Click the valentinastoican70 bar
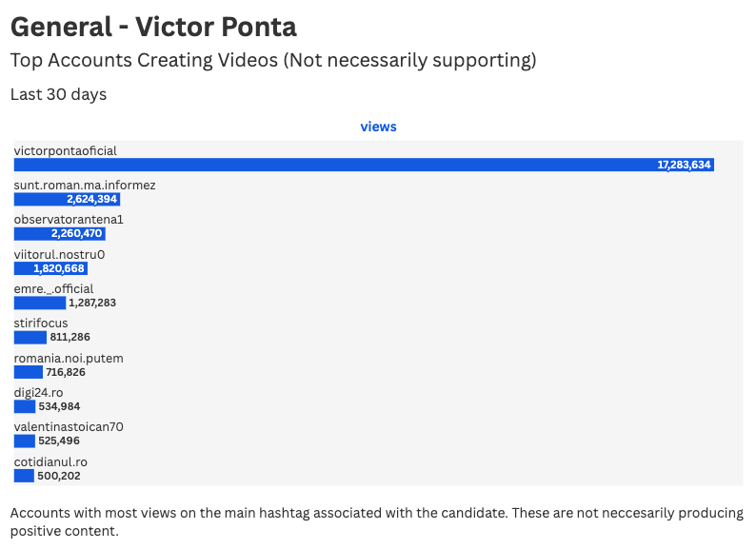Screen dimensions: 756x549 pos(25,441)
